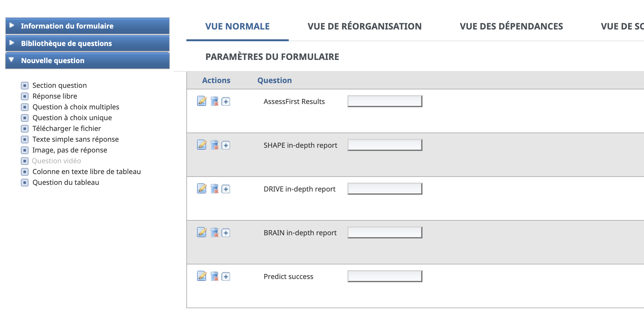Open the Vue des dépendances tab

pos(512,26)
